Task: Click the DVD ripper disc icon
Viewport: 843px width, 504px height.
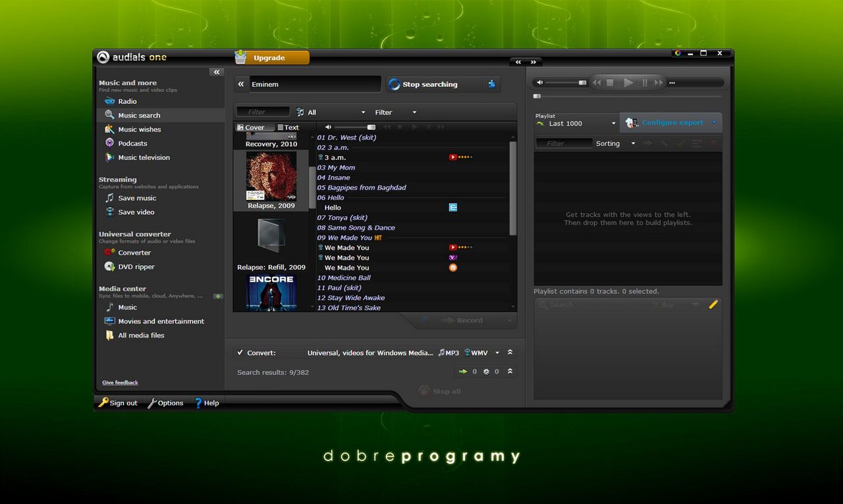Action: click(x=109, y=266)
